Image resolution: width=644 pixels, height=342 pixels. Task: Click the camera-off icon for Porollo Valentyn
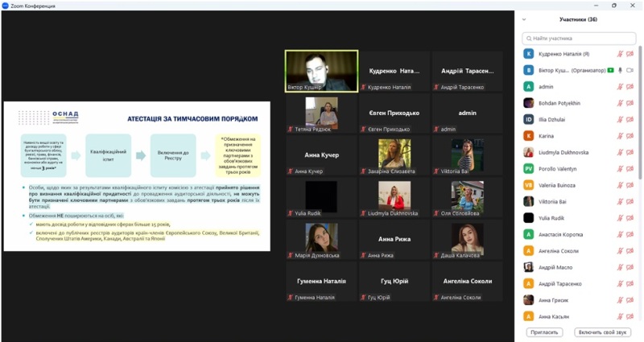pyautogui.click(x=630, y=169)
